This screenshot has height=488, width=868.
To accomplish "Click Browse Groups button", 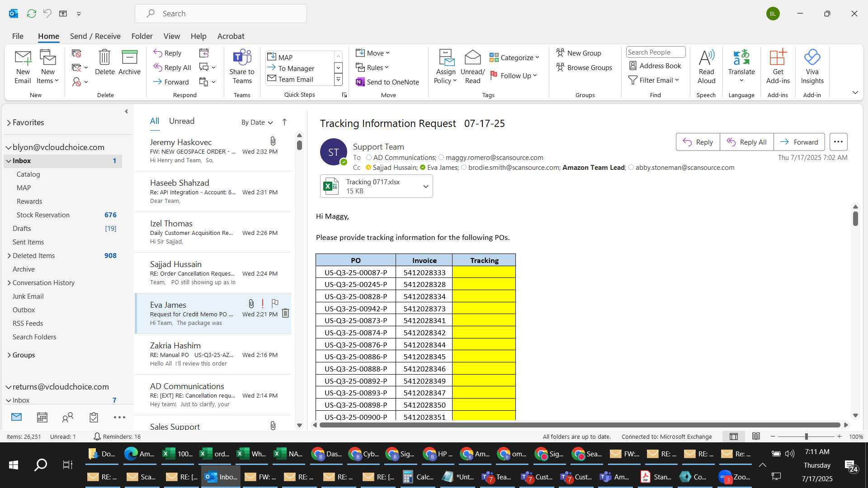I will 584,67.
